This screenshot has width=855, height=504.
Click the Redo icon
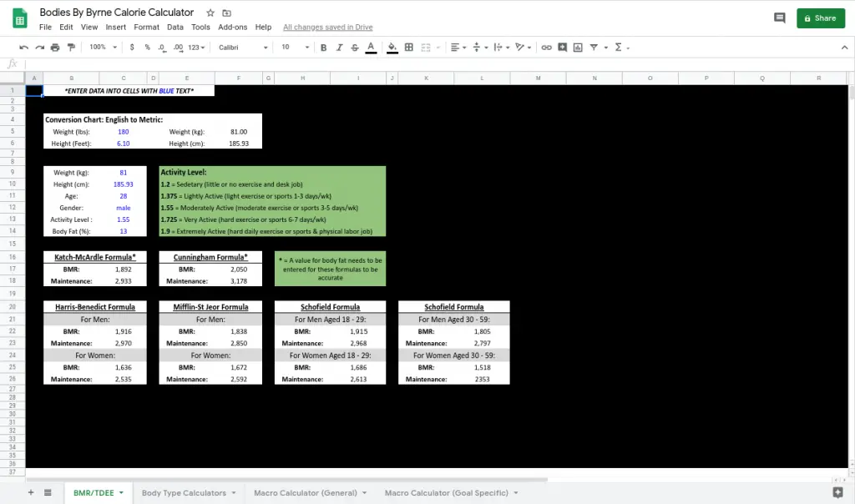(x=39, y=48)
